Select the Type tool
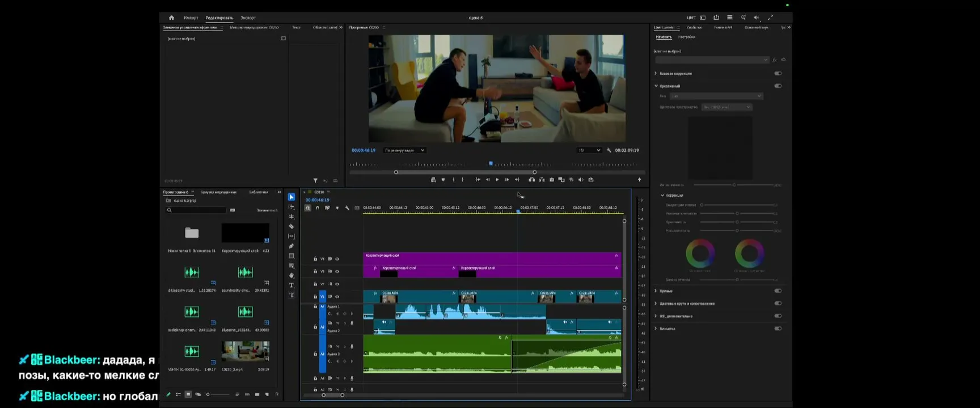Viewport: 980px width, 408px height. coord(292,285)
